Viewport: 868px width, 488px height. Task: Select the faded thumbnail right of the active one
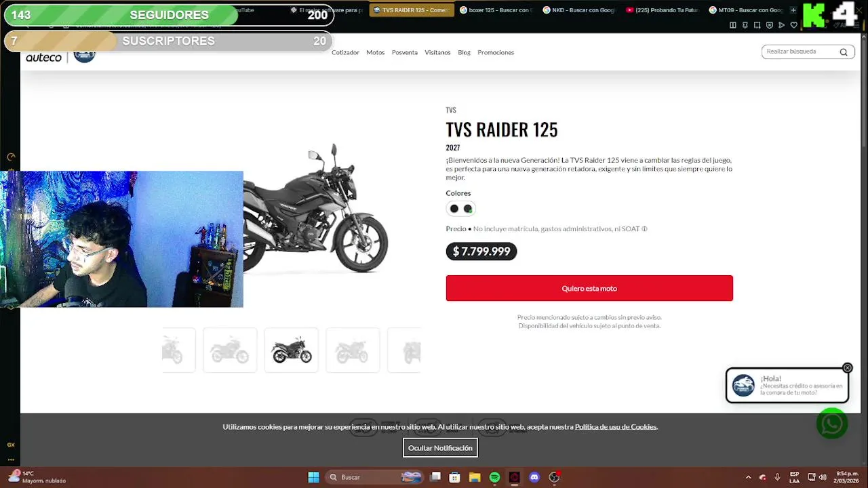tap(353, 350)
